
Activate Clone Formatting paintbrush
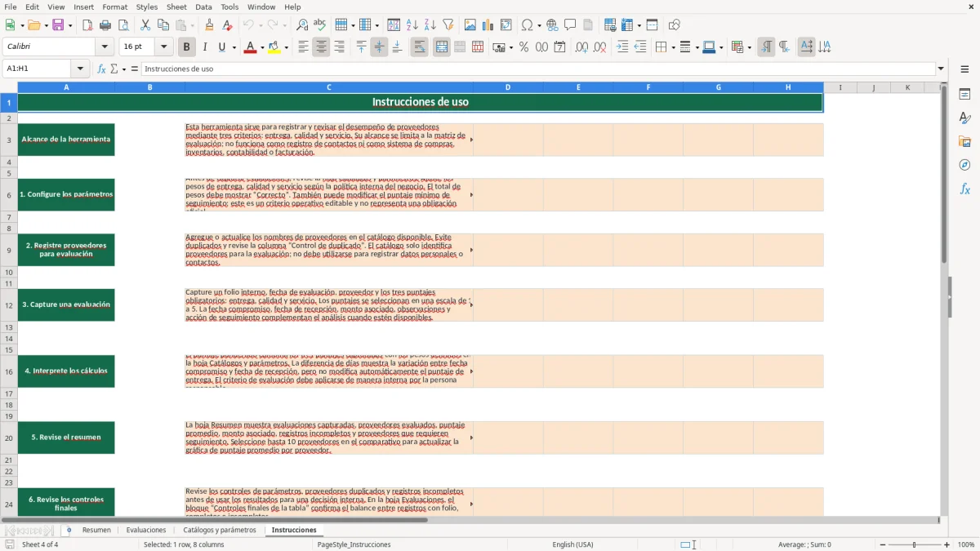210,25
